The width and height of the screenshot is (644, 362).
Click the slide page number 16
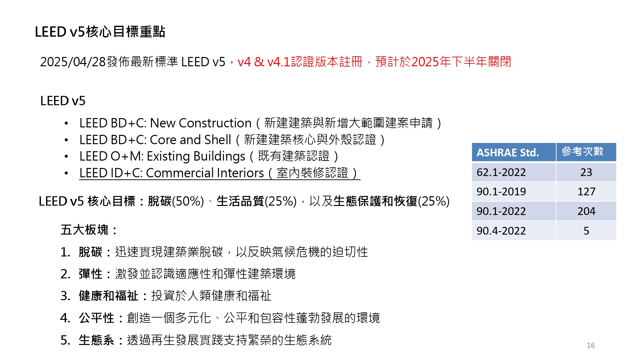point(591,345)
